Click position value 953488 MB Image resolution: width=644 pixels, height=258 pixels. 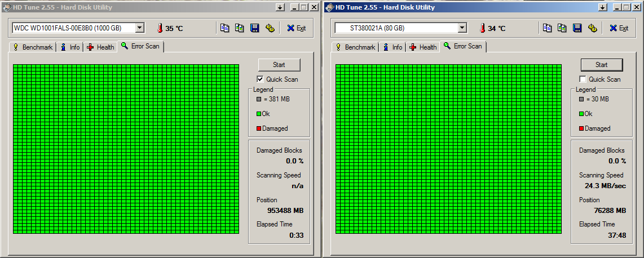285,211
